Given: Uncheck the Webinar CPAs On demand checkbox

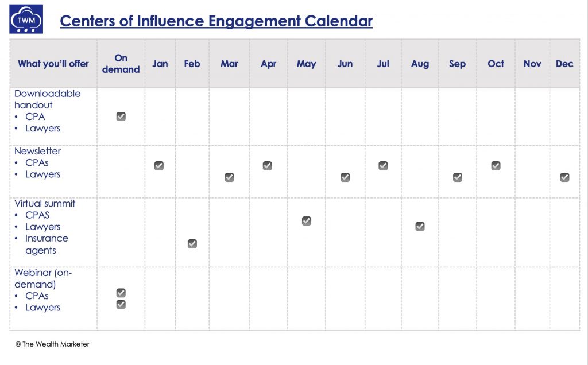Looking at the screenshot, I should click(121, 293).
